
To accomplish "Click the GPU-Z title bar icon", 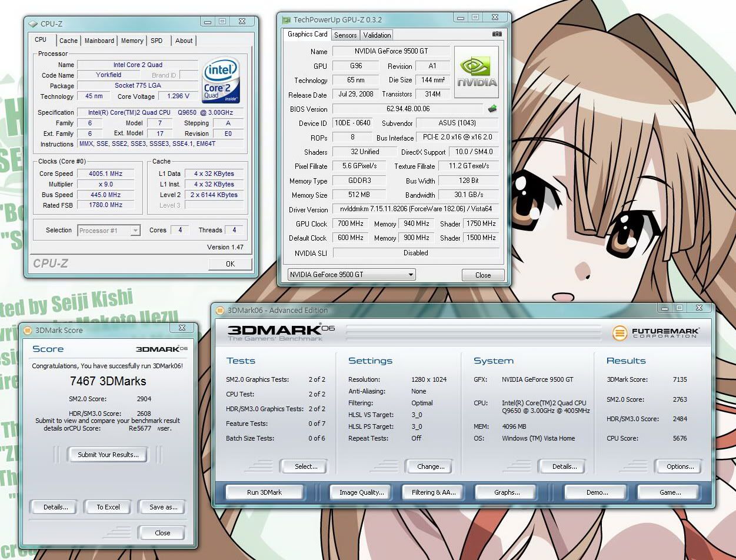I will 287,19.
